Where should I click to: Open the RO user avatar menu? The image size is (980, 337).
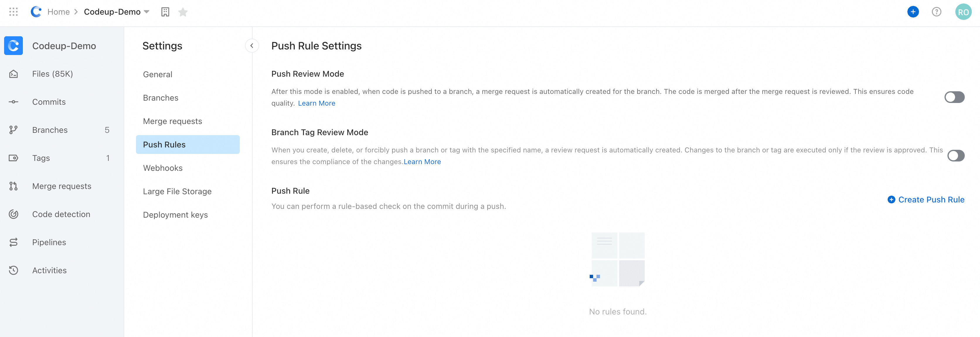coord(963,12)
